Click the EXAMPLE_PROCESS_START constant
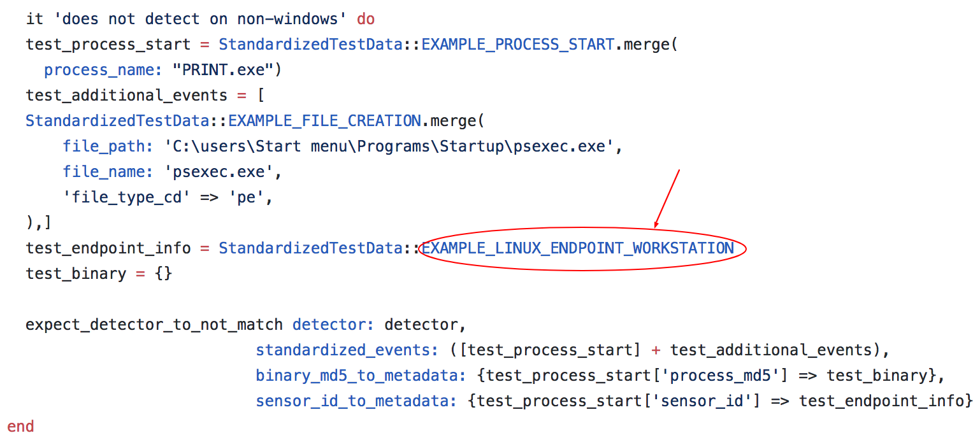 [x=517, y=45]
